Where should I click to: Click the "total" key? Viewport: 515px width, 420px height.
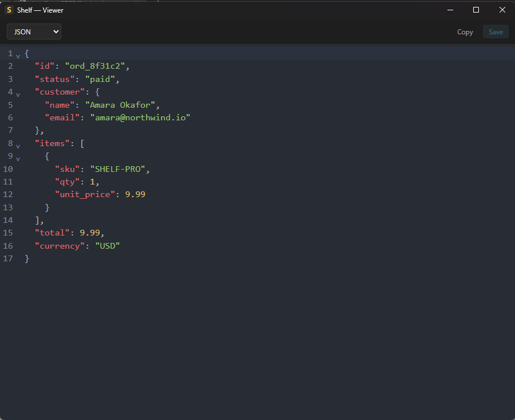coord(52,233)
